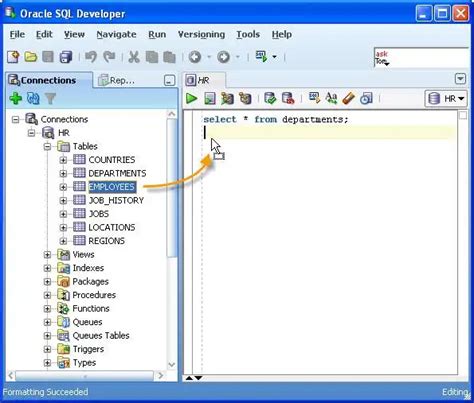Viewport: 474px width, 403px height.
Task: Click the Save toolbar icon
Action: pos(48,57)
